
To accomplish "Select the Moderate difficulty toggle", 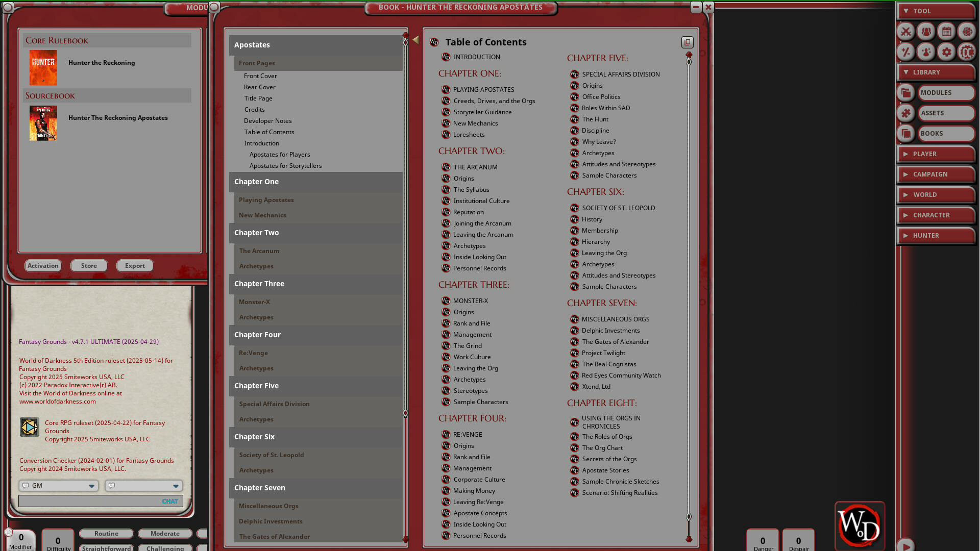I will (x=165, y=533).
